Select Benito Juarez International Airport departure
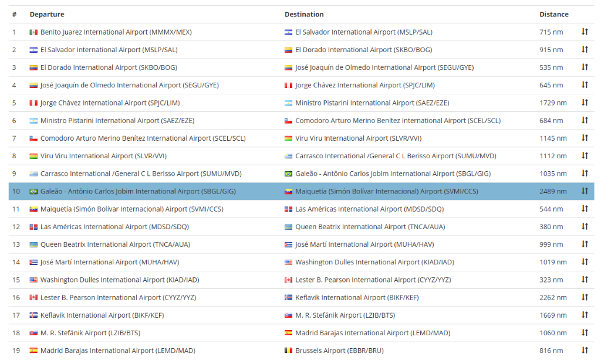Image resolution: width=601 pixels, height=364 pixels. click(x=116, y=32)
